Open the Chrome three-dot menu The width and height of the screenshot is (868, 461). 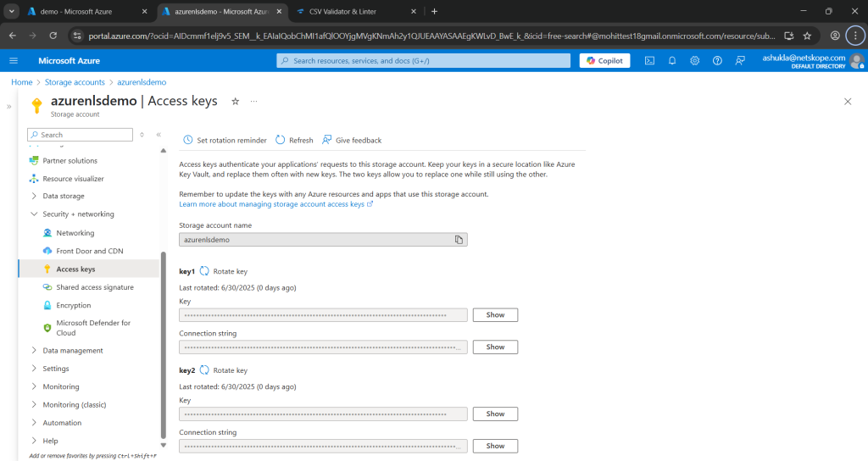point(855,36)
